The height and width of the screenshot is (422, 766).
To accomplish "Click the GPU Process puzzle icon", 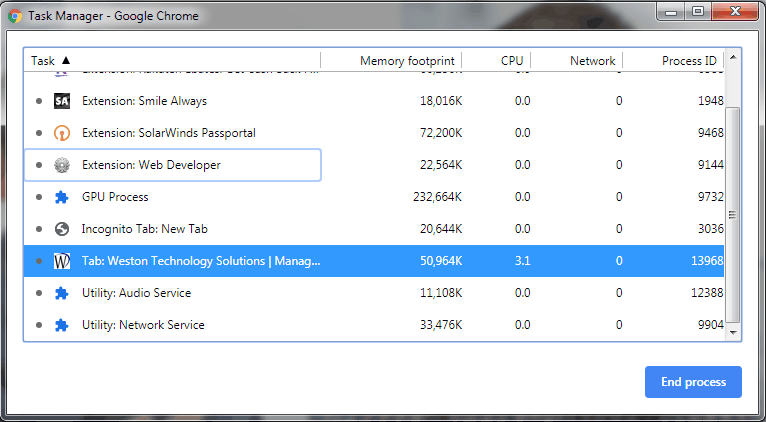I will click(x=62, y=197).
